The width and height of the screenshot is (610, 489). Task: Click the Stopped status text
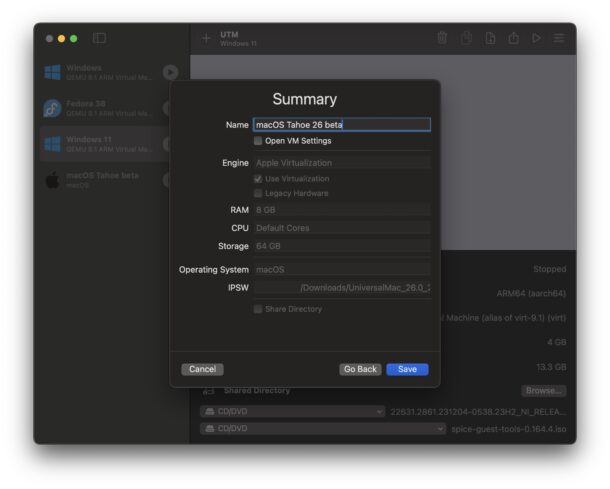(549, 269)
